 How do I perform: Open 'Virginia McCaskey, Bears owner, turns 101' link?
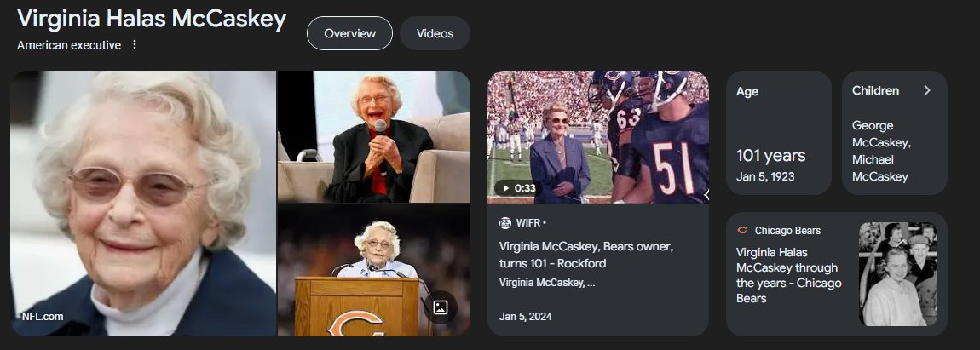pyautogui.click(x=586, y=255)
